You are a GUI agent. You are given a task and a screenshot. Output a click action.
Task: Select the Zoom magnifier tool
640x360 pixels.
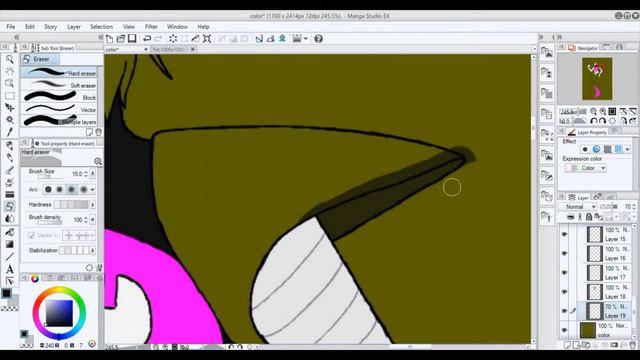pyautogui.click(x=9, y=60)
